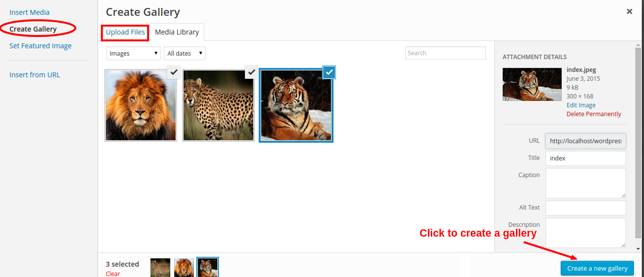Click the attachment details scrollbar down arrow
644x277 pixels.
tap(638, 249)
